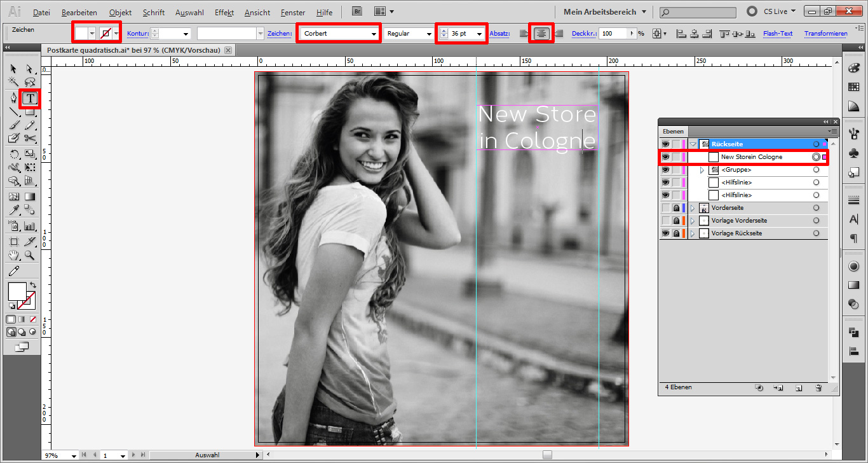
Task: Open the Corbert font family dropdown
Action: click(x=374, y=34)
